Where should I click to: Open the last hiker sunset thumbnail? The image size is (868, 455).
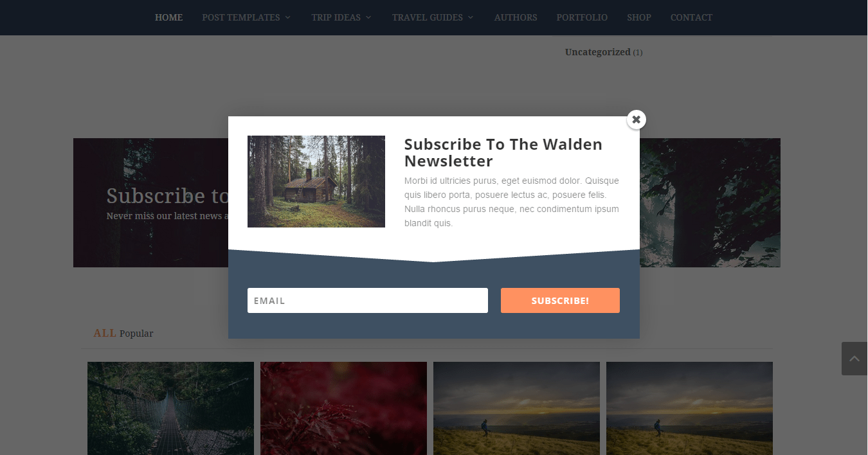(x=689, y=408)
